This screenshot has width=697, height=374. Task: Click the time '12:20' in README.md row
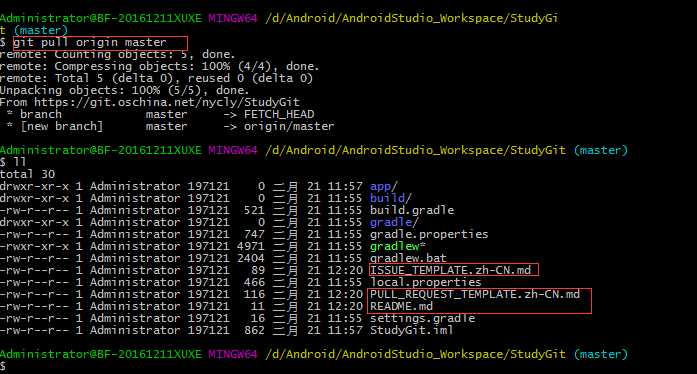pyautogui.click(x=345, y=306)
